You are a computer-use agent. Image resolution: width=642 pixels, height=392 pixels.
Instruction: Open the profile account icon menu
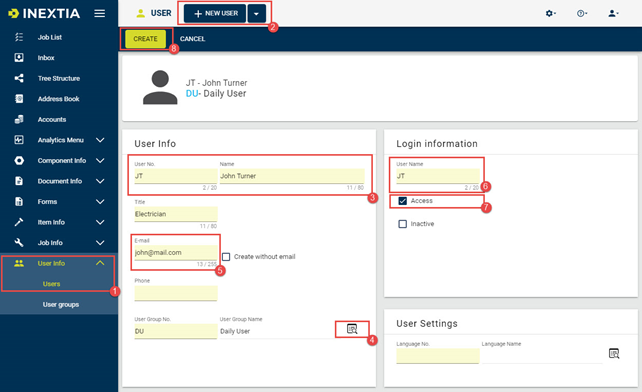click(613, 14)
